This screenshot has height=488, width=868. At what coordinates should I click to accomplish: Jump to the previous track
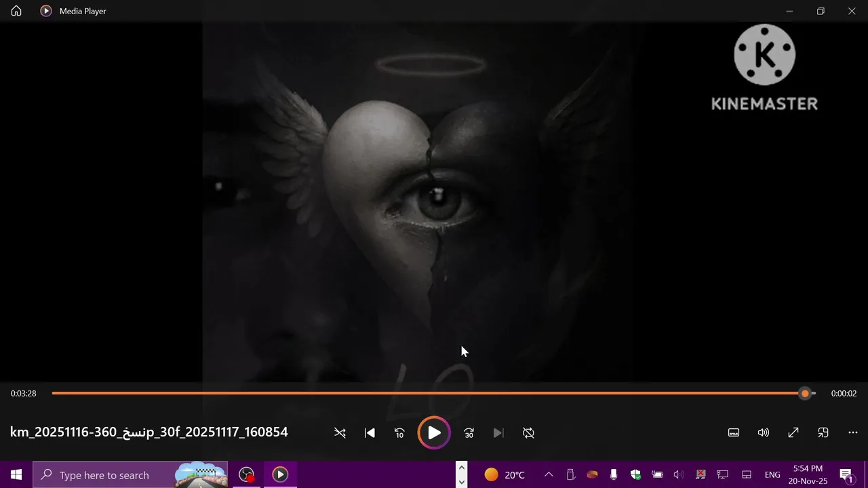[370, 433]
